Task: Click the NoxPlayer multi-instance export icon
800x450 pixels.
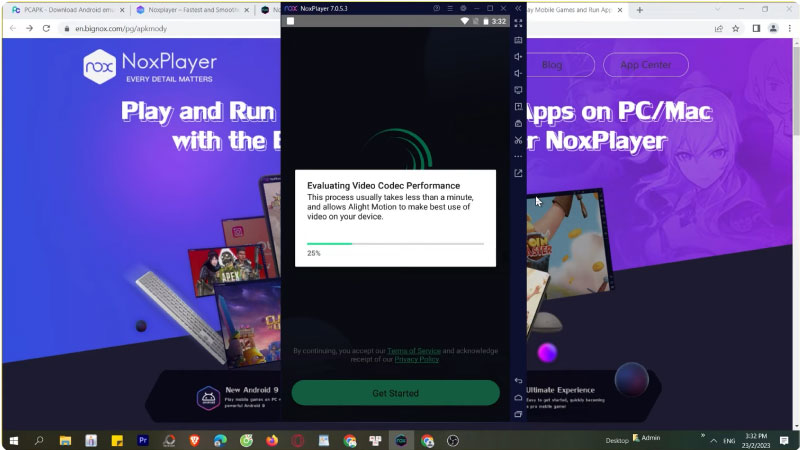Action: 518,173
